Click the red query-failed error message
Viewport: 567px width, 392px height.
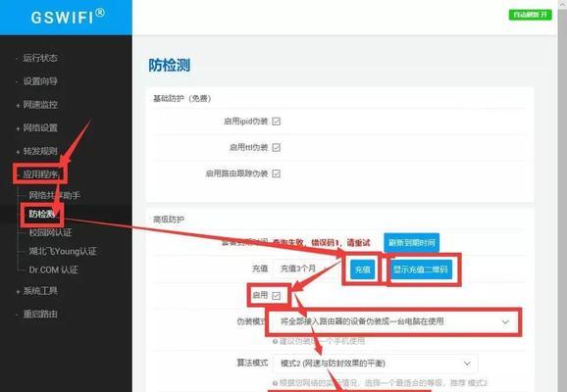click(322, 243)
